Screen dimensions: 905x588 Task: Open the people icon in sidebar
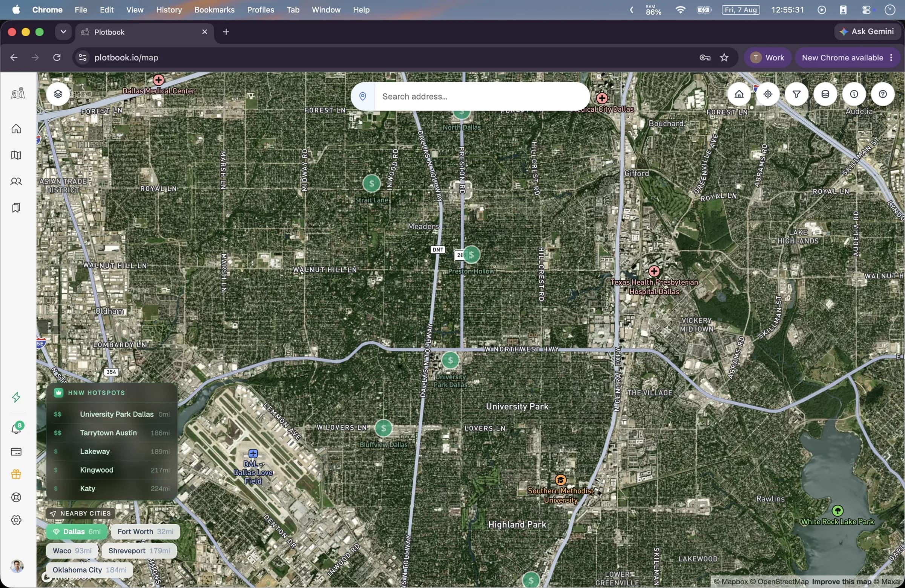click(x=16, y=182)
